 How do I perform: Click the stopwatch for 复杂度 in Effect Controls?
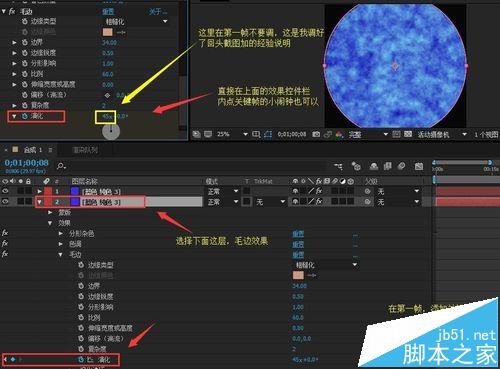pos(24,105)
